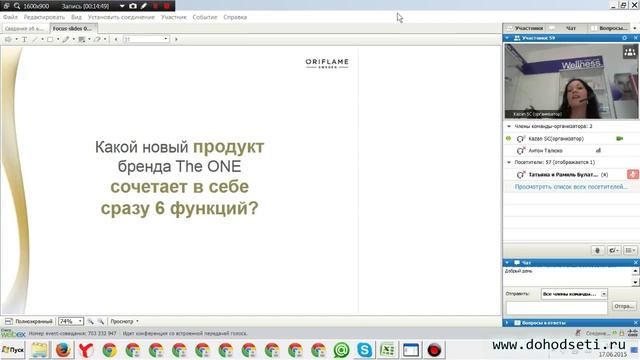This screenshot has width=640, height=360.
Task: Toggle full-screen Полноэкранный mode
Action: click(29, 322)
